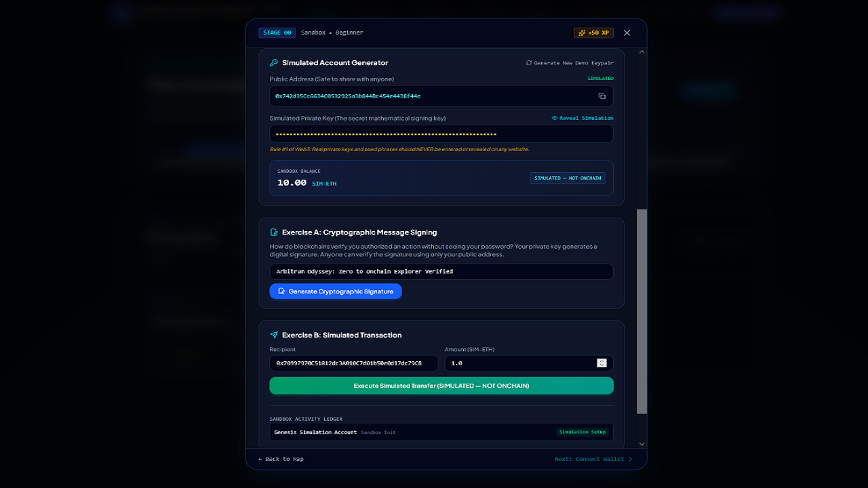Viewport: 868px width, 488px height.
Task: Click the STAGE 00 badge
Action: coord(277,33)
